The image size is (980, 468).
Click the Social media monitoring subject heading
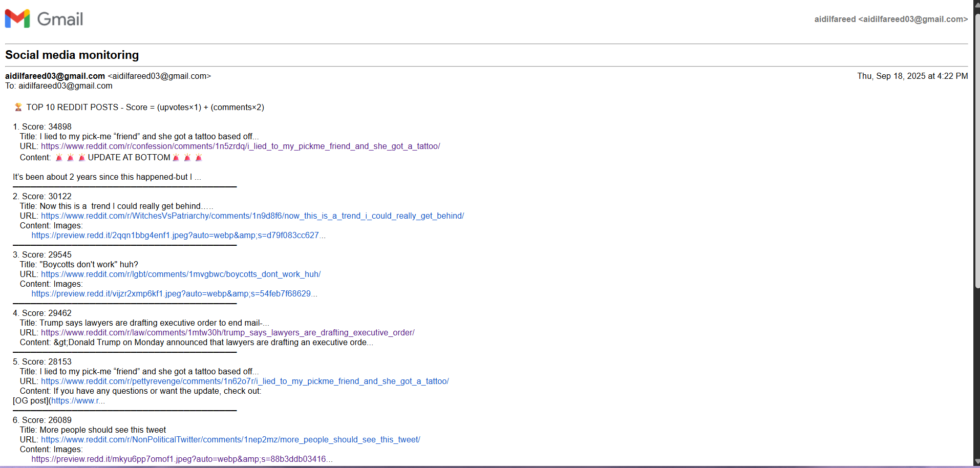click(x=72, y=55)
